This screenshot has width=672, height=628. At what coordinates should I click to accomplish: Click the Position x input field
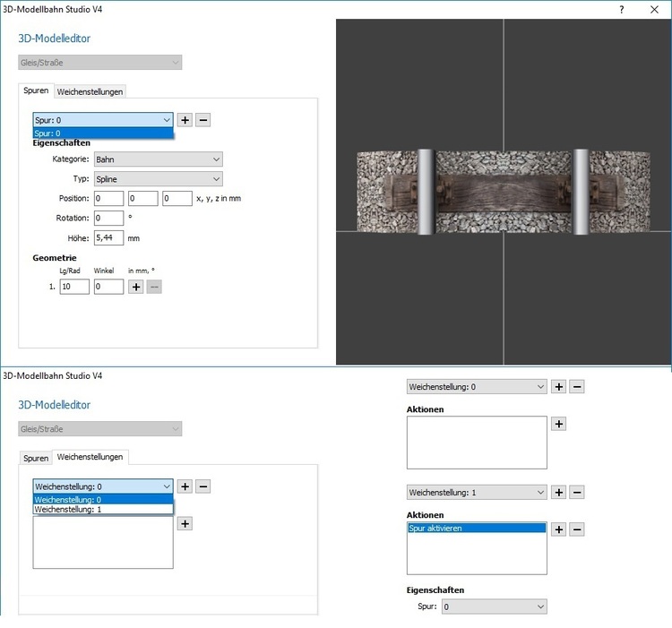point(108,198)
